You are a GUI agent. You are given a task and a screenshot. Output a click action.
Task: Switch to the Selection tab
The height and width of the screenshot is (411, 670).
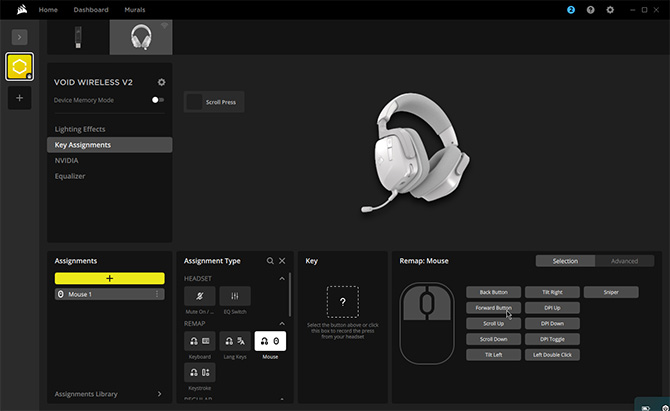[565, 261]
